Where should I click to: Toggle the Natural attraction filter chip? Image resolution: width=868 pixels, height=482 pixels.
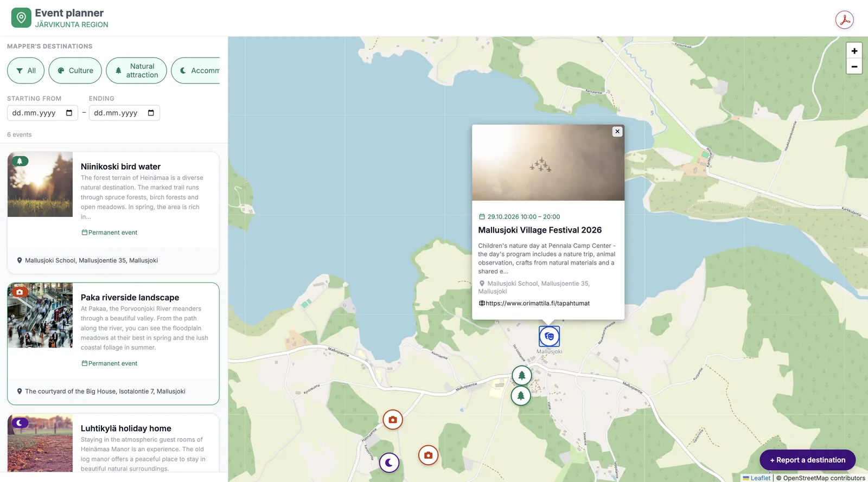pyautogui.click(x=136, y=70)
